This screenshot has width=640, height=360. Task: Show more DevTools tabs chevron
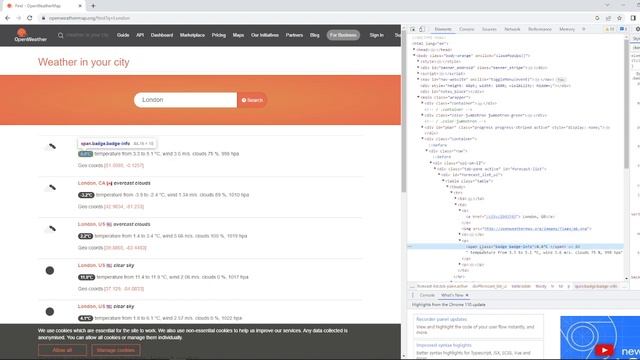tap(584, 29)
